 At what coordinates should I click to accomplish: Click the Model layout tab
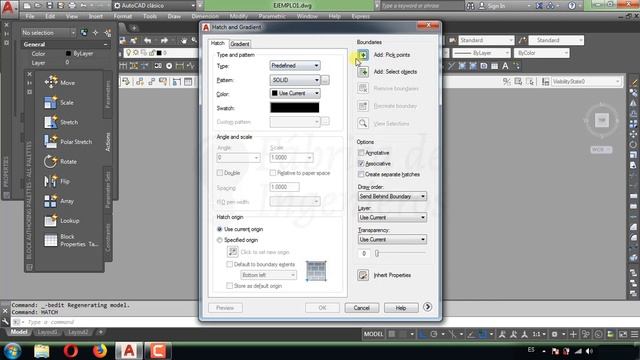[19, 332]
